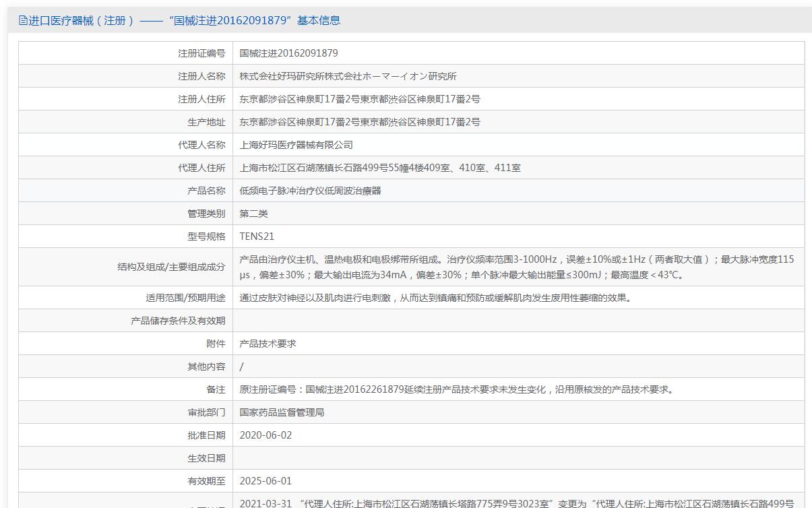
Task: Click the approval date 2020-06-02
Action: tap(266, 435)
